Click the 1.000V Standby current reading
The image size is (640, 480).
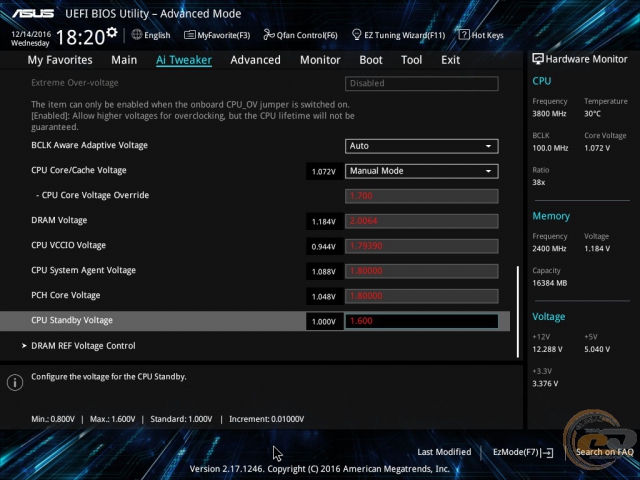coord(324,322)
